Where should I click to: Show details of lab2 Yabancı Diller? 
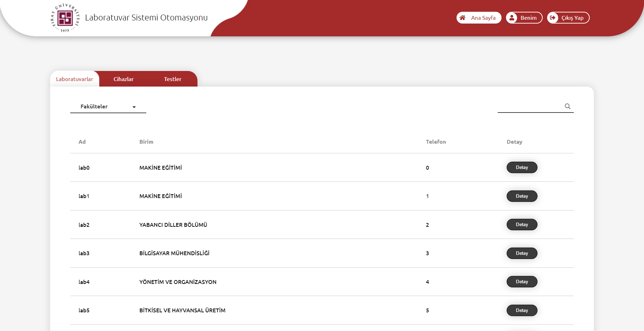click(522, 225)
